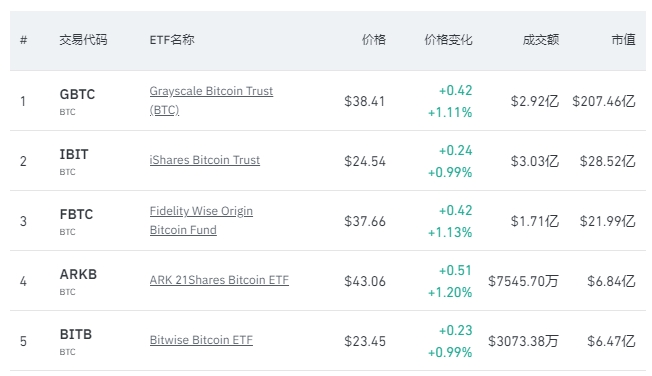Open the Grayscale Bitcoin Trust (BTC) link
The width and height of the screenshot is (652, 376).
(x=211, y=100)
